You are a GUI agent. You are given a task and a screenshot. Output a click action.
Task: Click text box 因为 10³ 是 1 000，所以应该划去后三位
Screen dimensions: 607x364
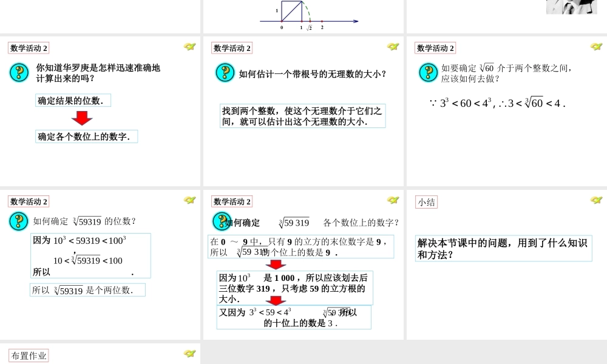pyautogui.click(x=294, y=288)
